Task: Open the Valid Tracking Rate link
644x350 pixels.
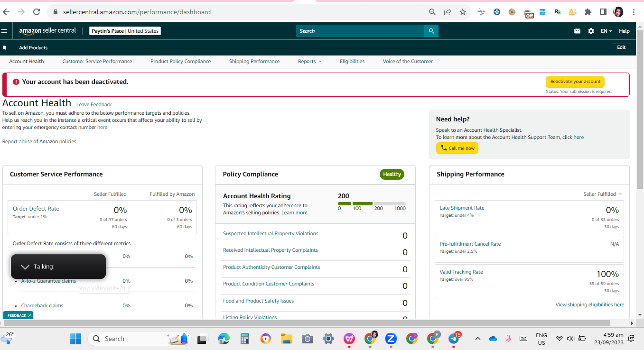Action: (x=461, y=272)
